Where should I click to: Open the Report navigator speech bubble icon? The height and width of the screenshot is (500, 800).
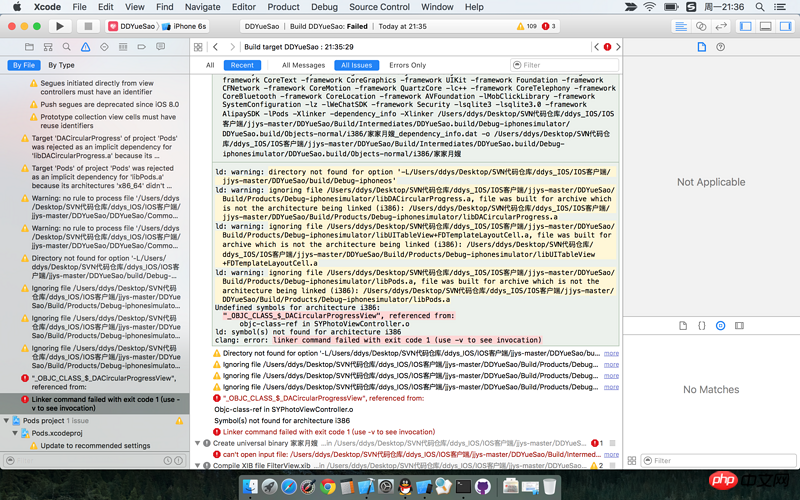pos(160,47)
